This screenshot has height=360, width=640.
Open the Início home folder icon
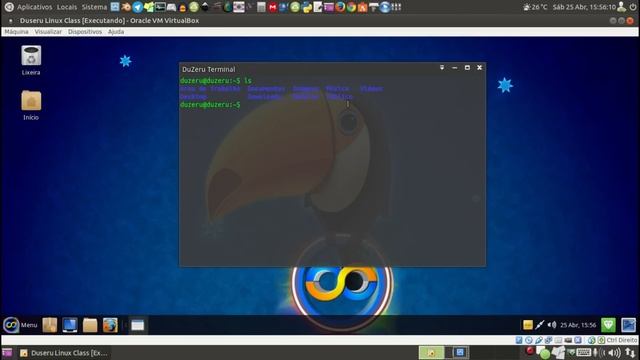(x=31, y=105)
